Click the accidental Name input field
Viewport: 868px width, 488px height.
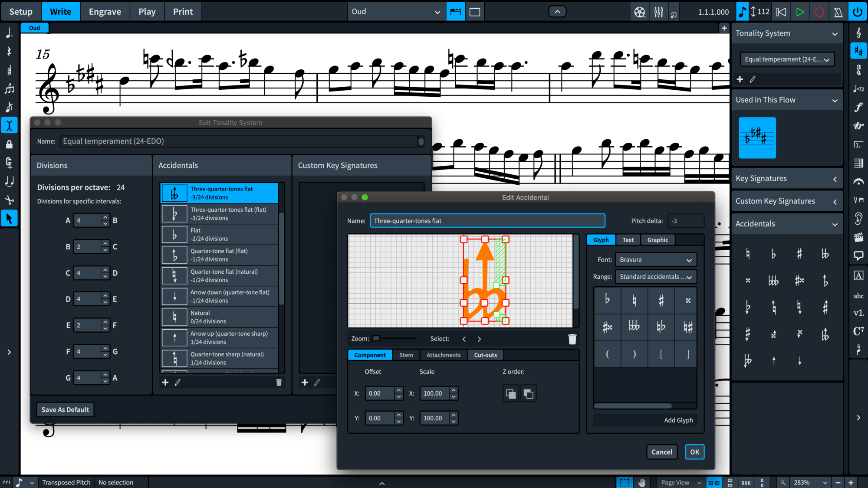click(x=487, y=220)
